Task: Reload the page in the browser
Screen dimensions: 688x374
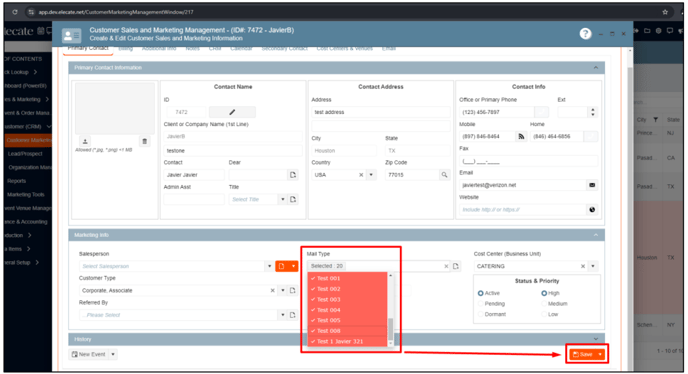Action: pyautogui.click(x=14, y=12)
